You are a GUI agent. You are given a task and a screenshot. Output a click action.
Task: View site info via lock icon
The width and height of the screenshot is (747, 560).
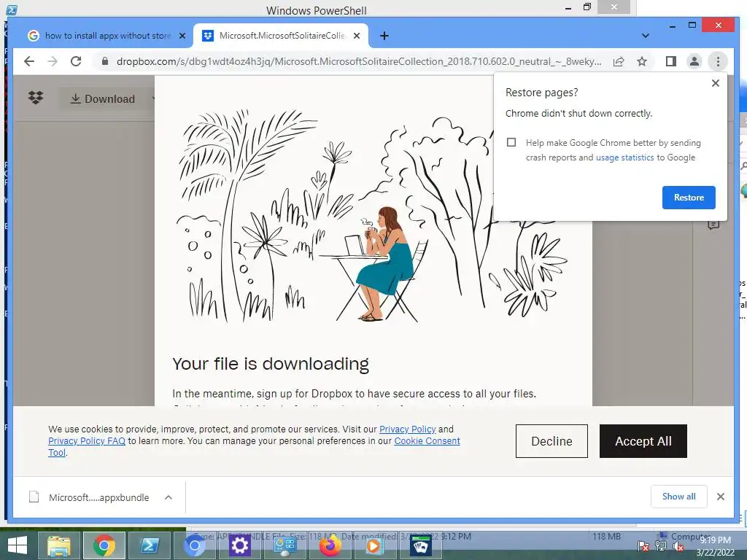[105, 61]
